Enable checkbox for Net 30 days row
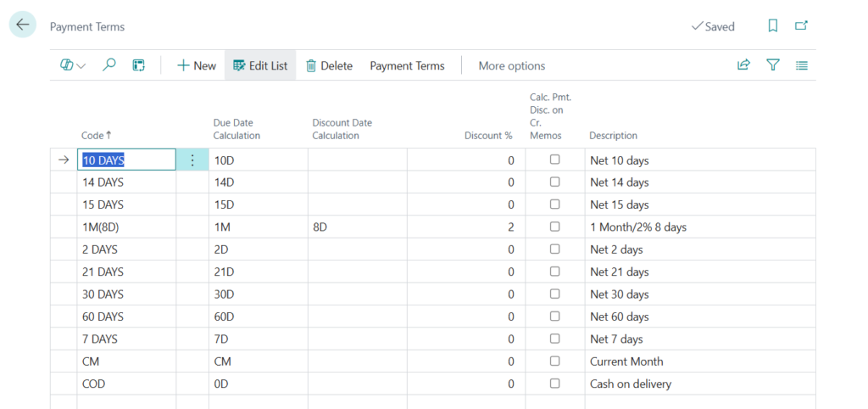This screenshot has height=409, width=868. (555, 294)
